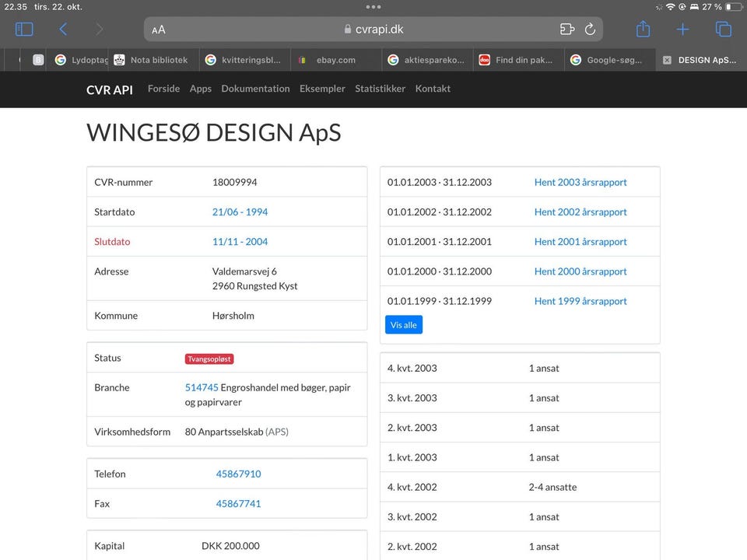This screenshot has height=560, width=747.
Task: Open a new tab with plus icon
Action: (682, 30)
